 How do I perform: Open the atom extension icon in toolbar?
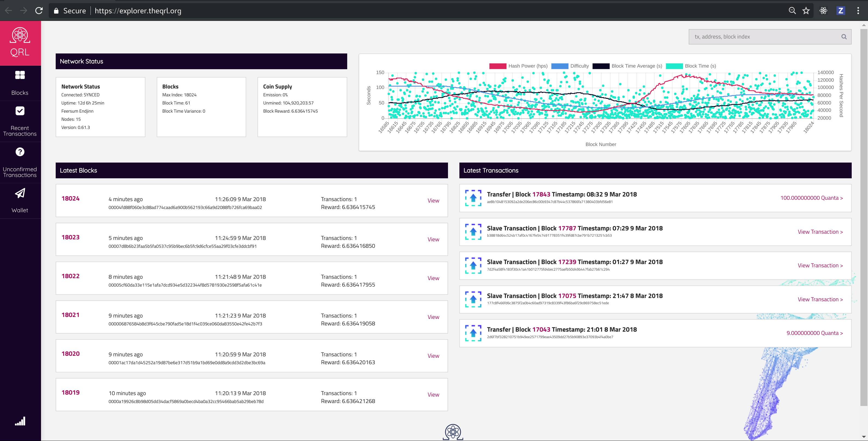click(x=823, y=10)
